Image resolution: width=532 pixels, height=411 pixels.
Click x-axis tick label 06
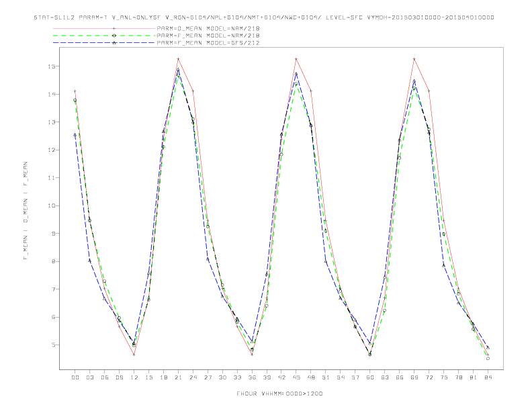pyautogui.click(x=105, y=377)
